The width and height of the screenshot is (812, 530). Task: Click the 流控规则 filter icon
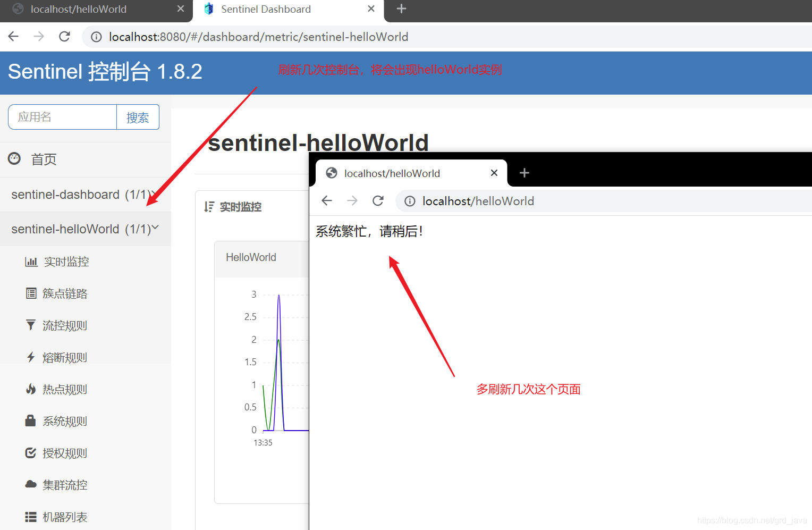click(x=31, y=325)
